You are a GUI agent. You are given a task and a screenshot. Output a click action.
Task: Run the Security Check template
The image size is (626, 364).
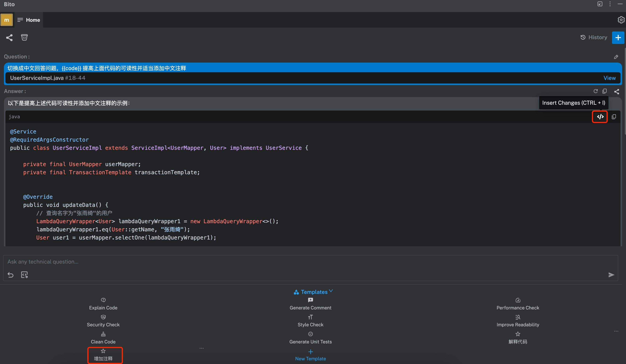pyautogui.click(x=103, y=321)
